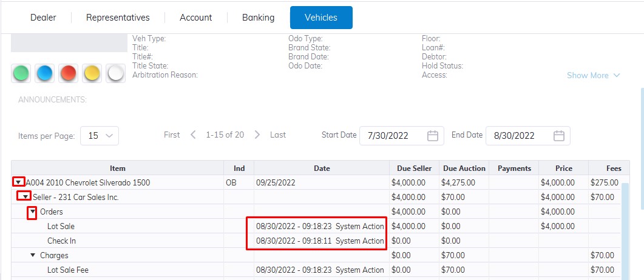Collapse the Orders group
Viewport: 644px width, 280px height.
[x=33, y=212]
